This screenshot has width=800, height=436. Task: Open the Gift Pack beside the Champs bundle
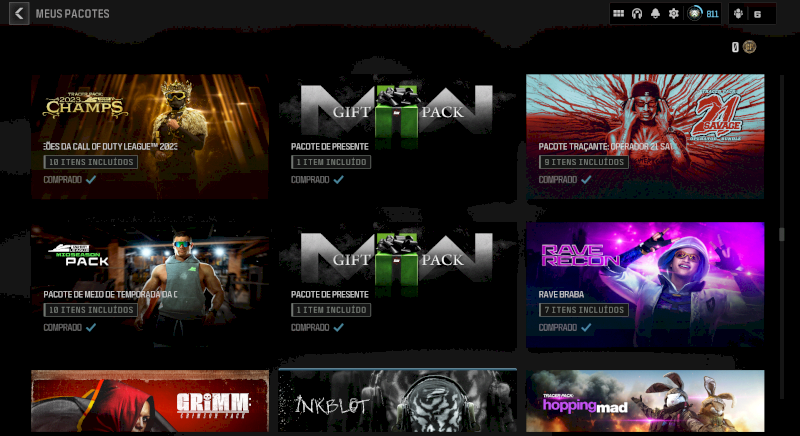(x=397, y=136)
